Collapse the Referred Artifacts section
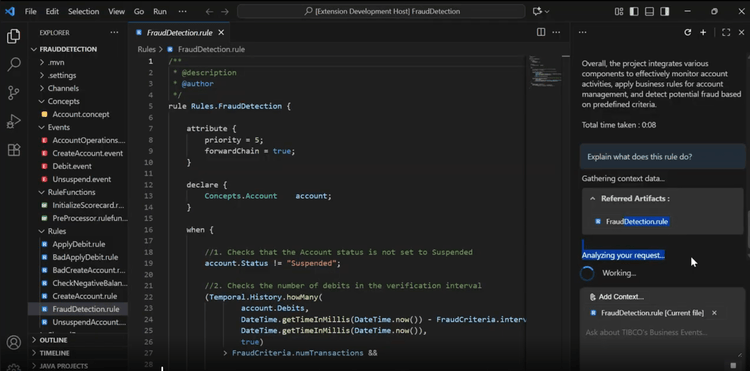 coord(593,198)
